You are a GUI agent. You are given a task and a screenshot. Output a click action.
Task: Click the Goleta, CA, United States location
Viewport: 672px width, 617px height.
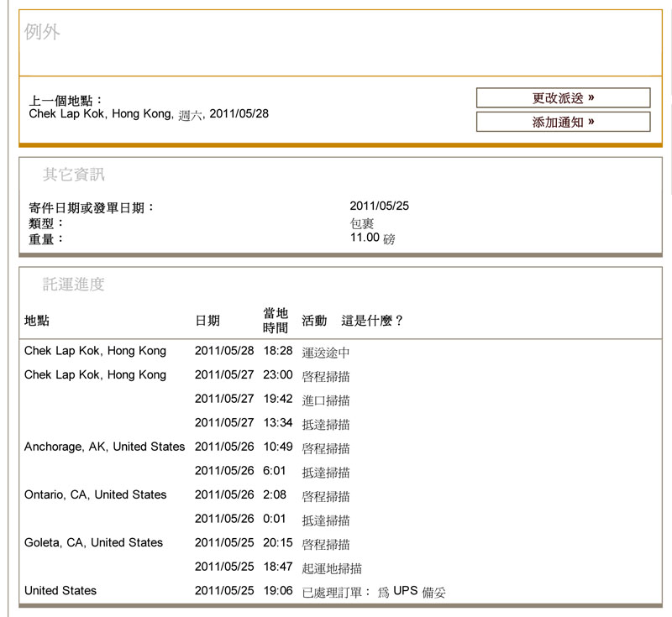pyautogui.click(x=93, y=542)
